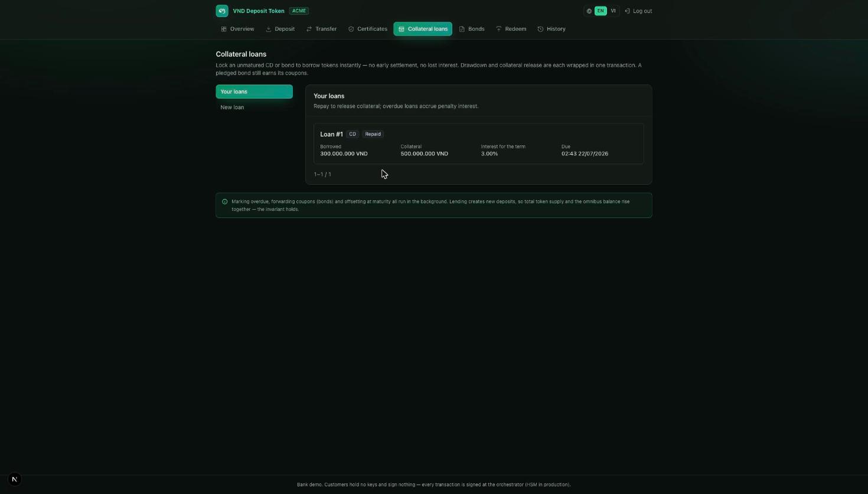Click the Redeem icon
Viewport: 868px width, 494px height.
tap(498, 29)
